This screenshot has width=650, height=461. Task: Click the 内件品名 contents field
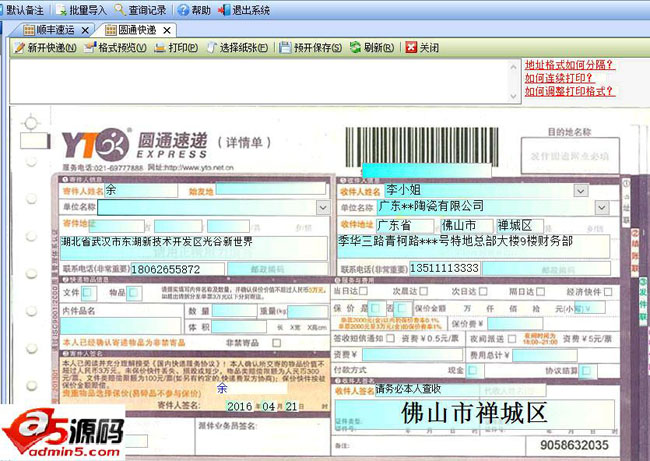pyautogui.click(x=121, y=326)
